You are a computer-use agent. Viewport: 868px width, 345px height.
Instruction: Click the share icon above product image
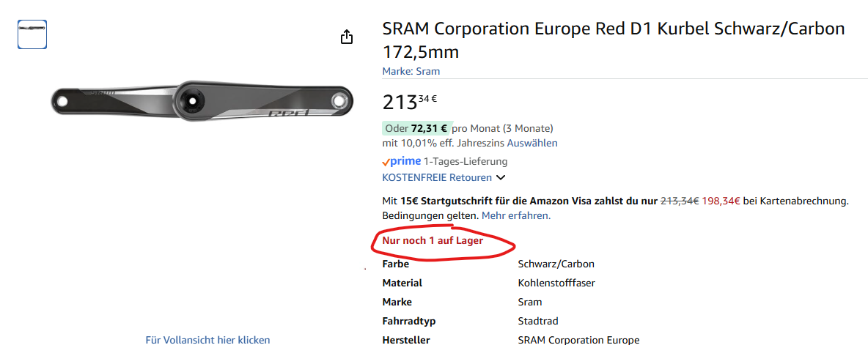point(347,37)
